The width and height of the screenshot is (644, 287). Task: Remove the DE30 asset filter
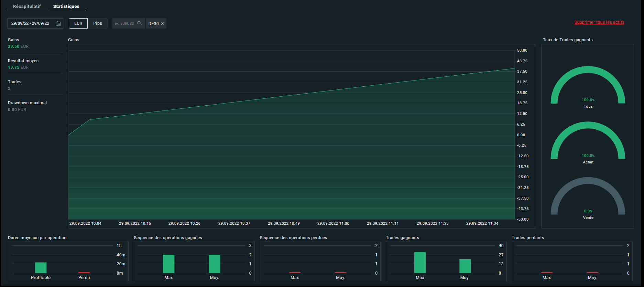point(162,24)
